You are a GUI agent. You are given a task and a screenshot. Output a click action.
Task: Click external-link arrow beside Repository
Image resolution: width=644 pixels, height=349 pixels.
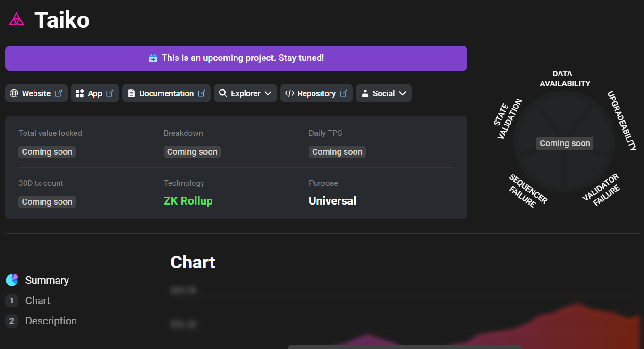344,93
